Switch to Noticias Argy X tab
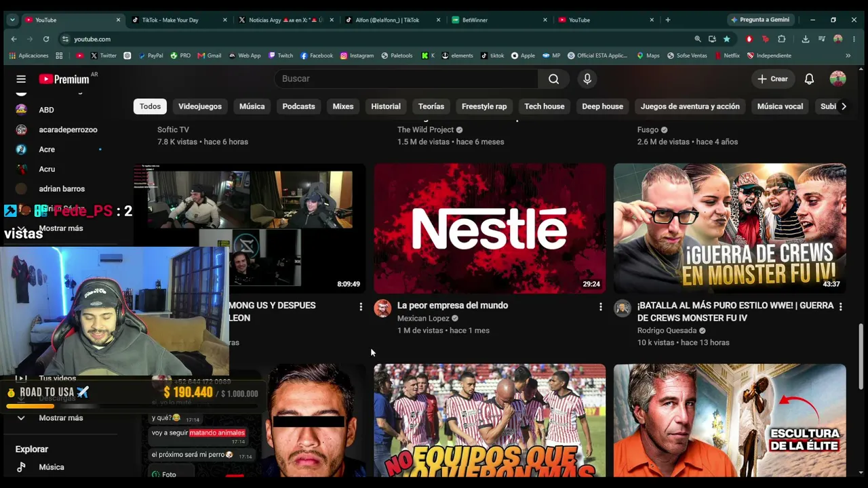The image size is (868, 488). [x=285, y=20]
